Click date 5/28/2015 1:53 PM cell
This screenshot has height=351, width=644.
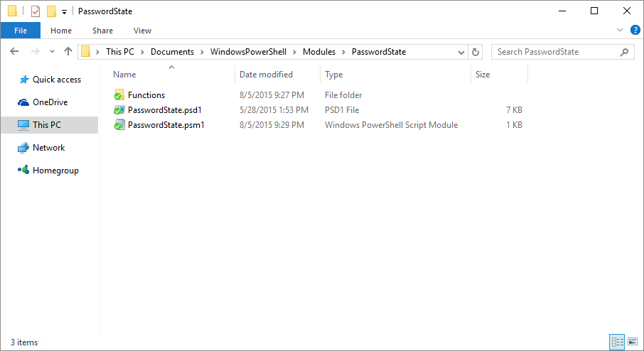[x=274, y=110]
